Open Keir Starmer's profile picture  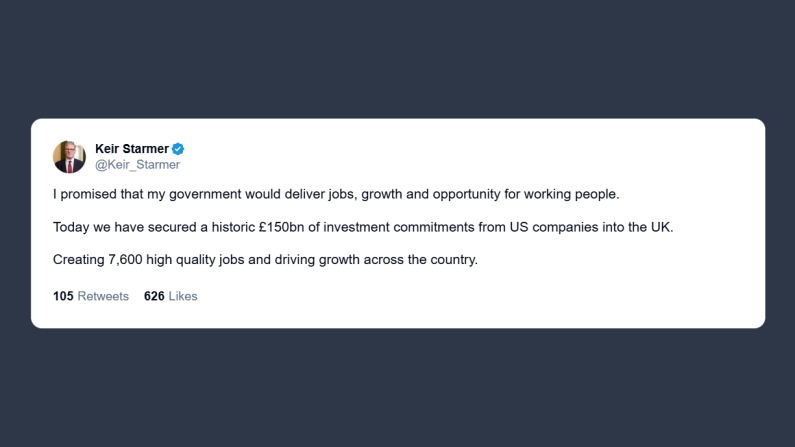click(69, 157)
